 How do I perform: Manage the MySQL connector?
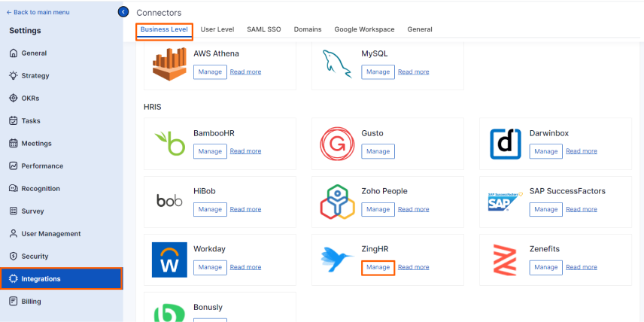coord(378,72)
